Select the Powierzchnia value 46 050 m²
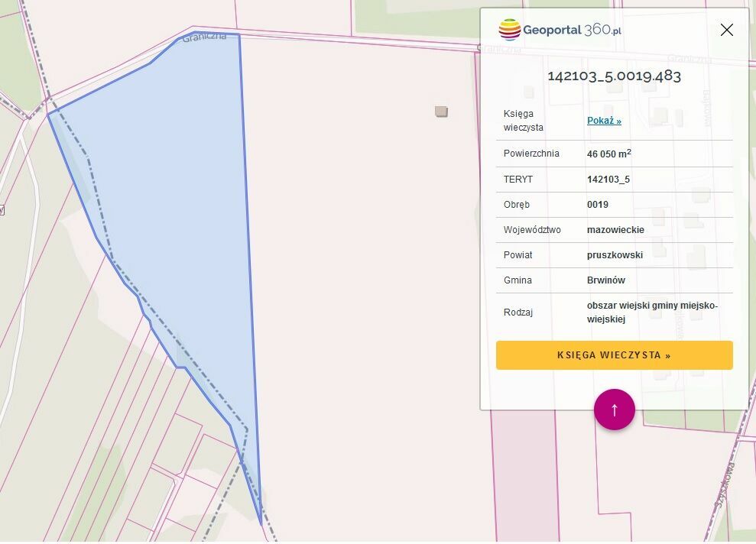The height and width of the screenshot is (544, 756). point(608,154)
